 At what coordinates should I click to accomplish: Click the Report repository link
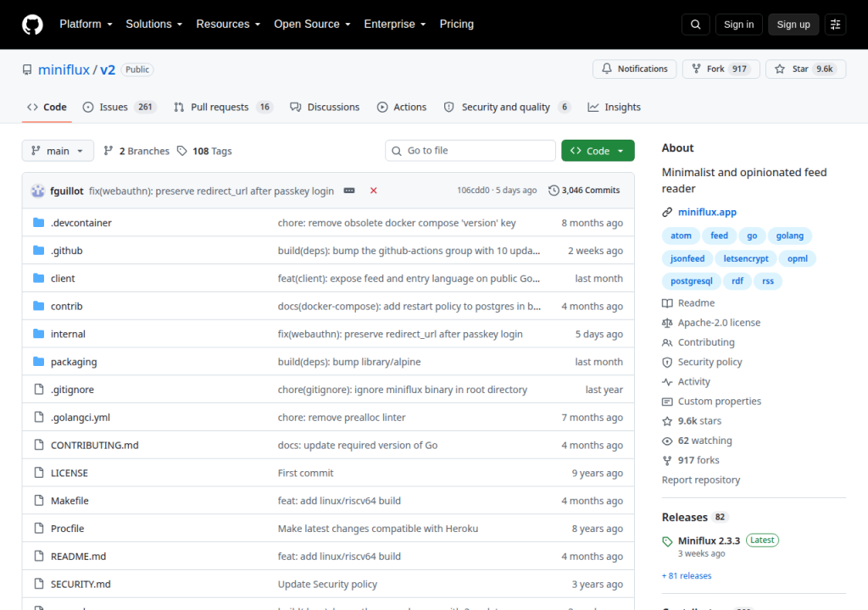pos(701,480)
